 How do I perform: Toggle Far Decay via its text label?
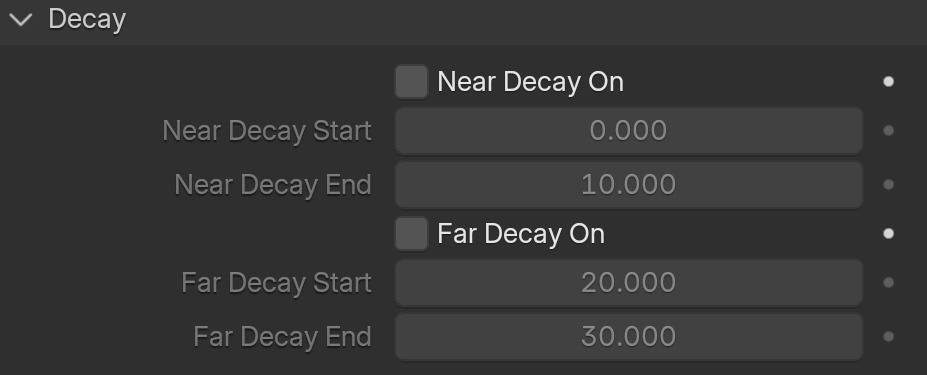point(521,234)
